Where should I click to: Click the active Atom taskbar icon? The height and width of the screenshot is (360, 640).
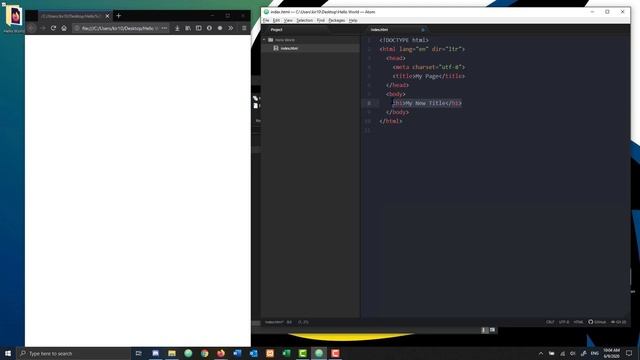coord(319,353)
